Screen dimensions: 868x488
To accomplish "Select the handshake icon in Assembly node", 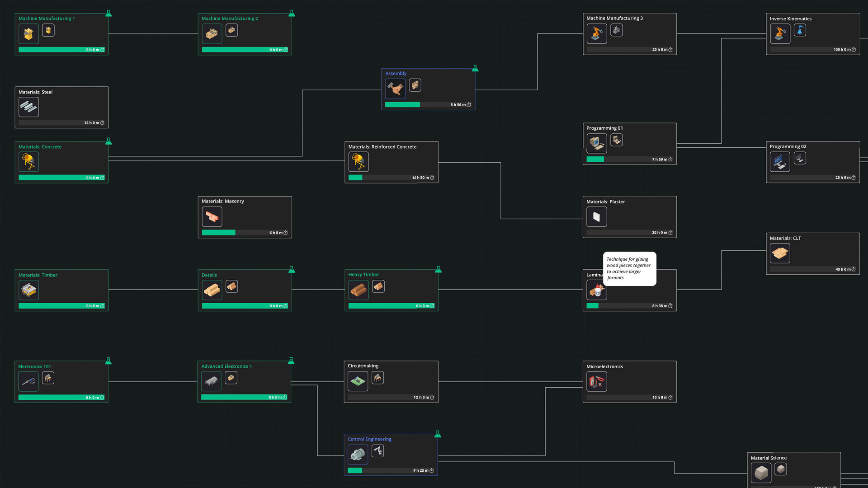I will click(x=395, y=89).
